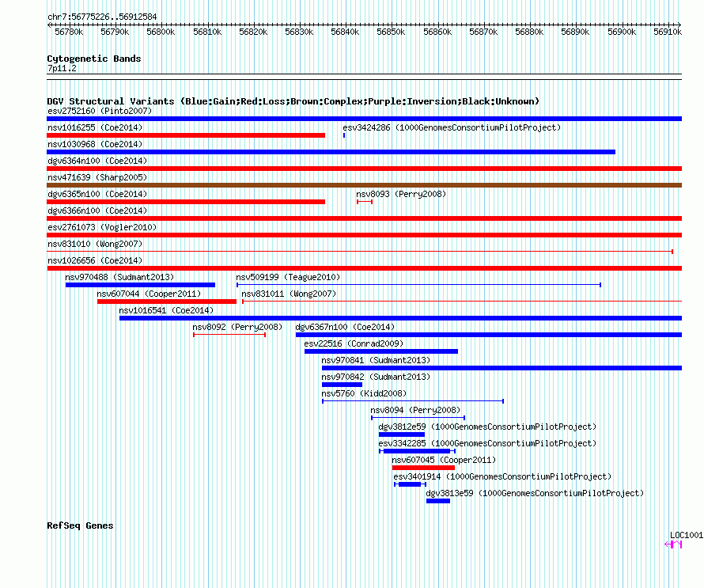Open the nsv970841 (Sudmant2013) label
This screenshot has width=704, height=588.
pos(376,360)
